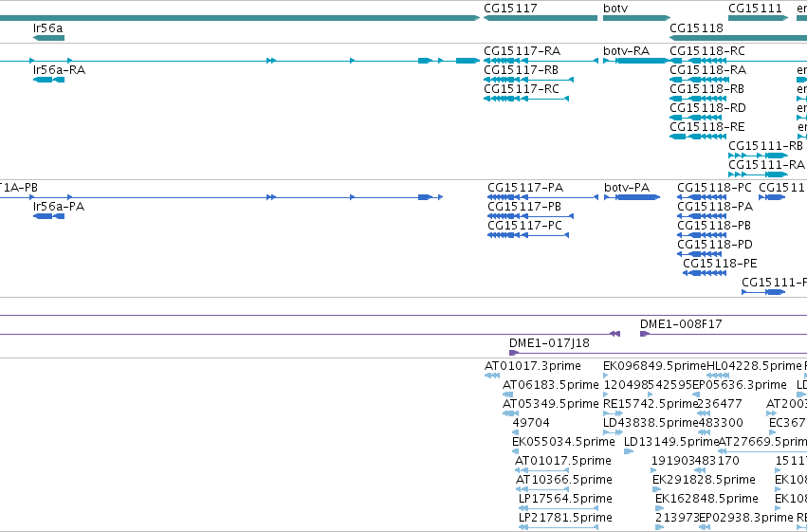Select transcript CG15118-RC
The image size is (807, 532).
pos(707,51)
